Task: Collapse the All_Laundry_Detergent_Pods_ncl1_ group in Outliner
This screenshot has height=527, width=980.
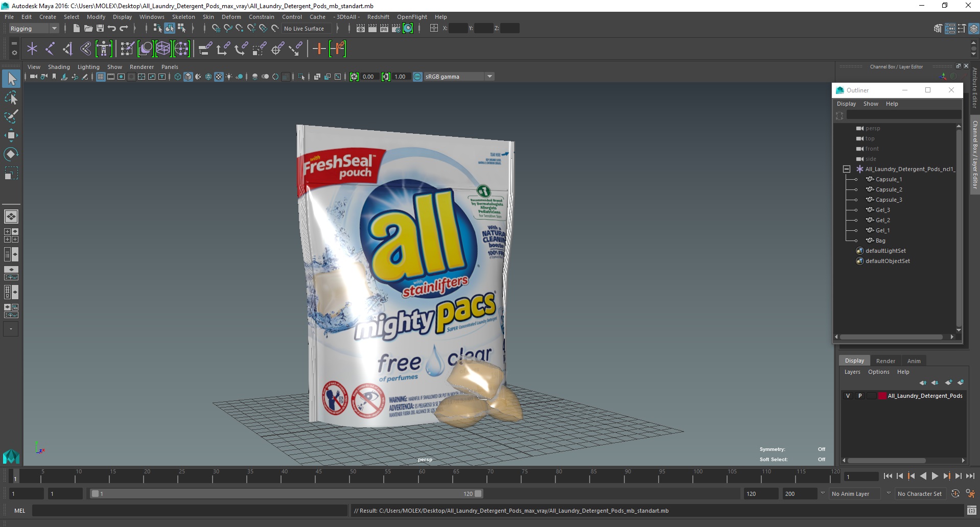Action: pyautogui.click(x=847, y=169)
